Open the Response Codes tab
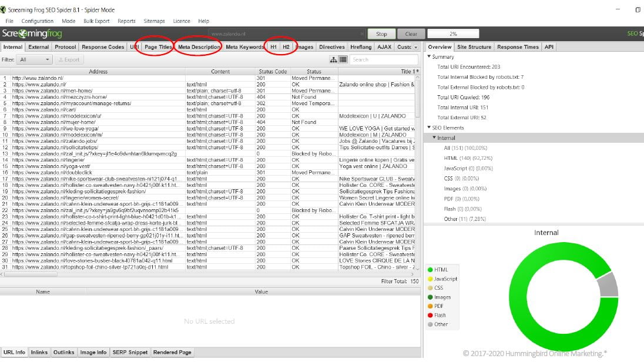 coord(103,47)
